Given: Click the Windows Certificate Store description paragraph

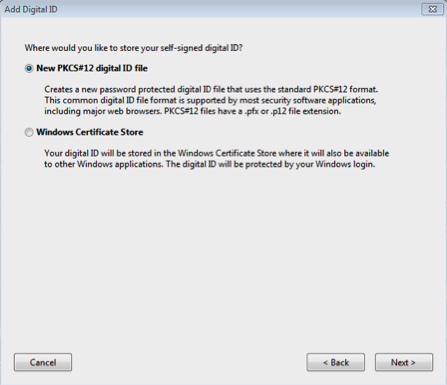Looking at the screenshot, I should point(217,159).
